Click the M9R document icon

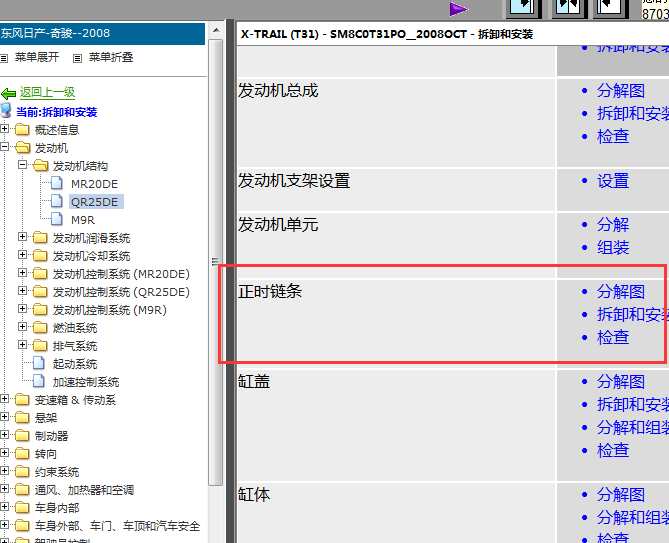point(57,219)
